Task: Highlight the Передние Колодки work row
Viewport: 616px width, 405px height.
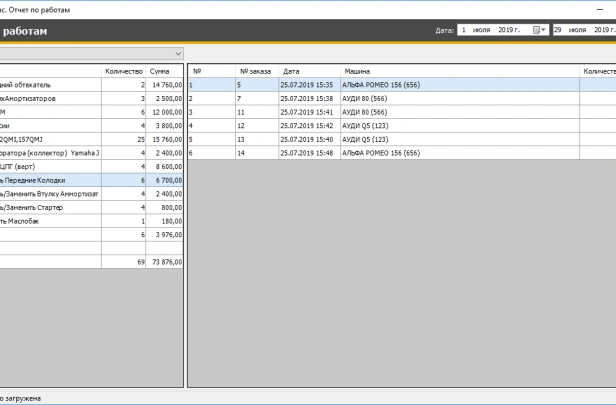Action: click(60, 180)
